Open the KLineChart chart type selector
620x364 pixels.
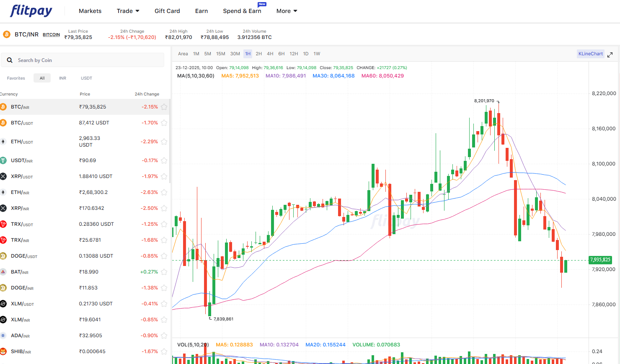pos(590,54)
